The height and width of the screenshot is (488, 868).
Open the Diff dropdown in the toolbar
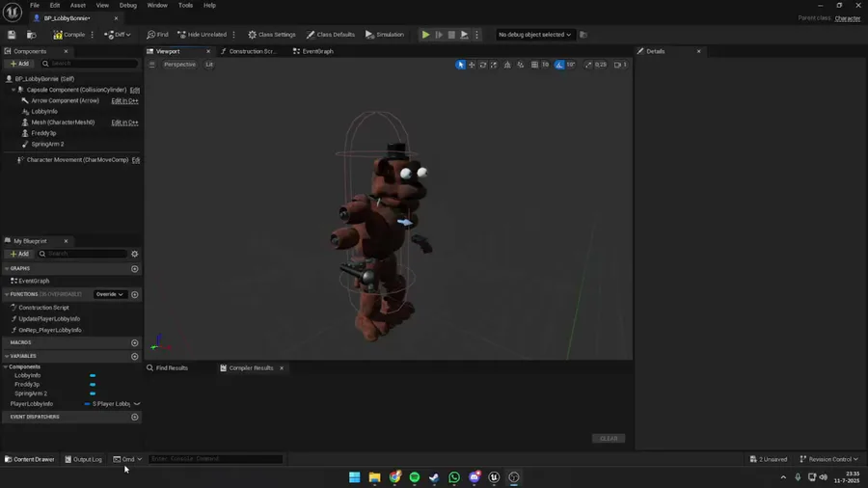tap(118, 35)
